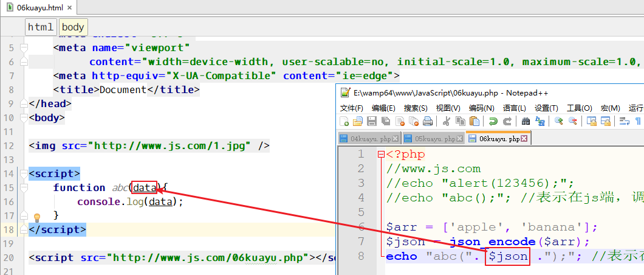The image size is (644, 275).
Task: Click the Cut scissors icon in Notepad++
Action: [x=447, y=121]
